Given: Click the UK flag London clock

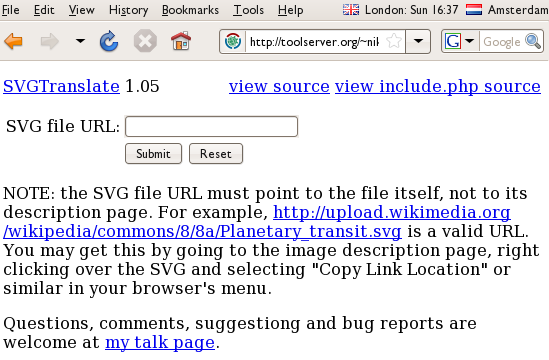Looking at the screenshot, I should [x=401, y=10].
